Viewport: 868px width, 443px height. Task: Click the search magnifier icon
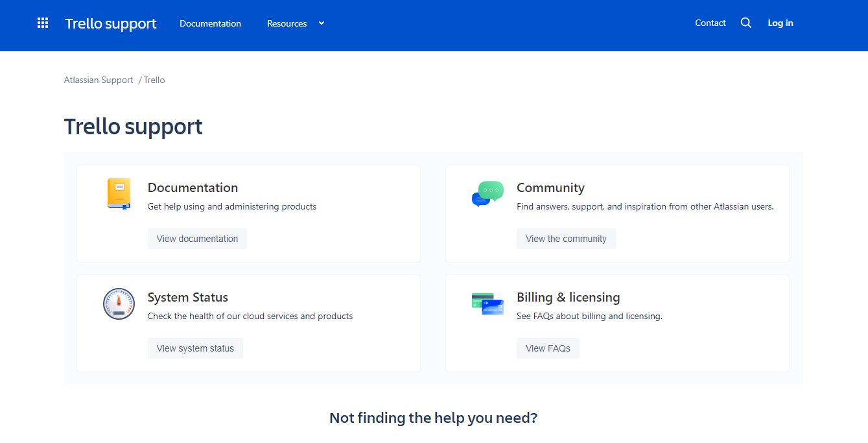(746, 23)
